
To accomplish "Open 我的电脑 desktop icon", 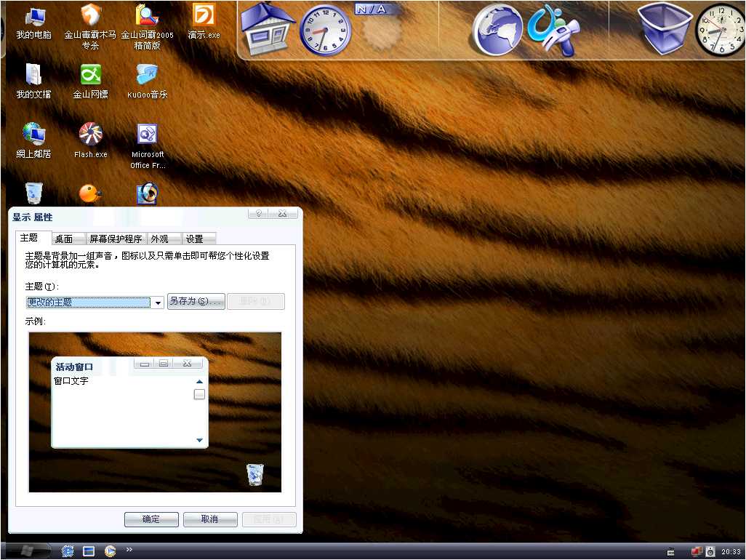I will tap(33, 16).
